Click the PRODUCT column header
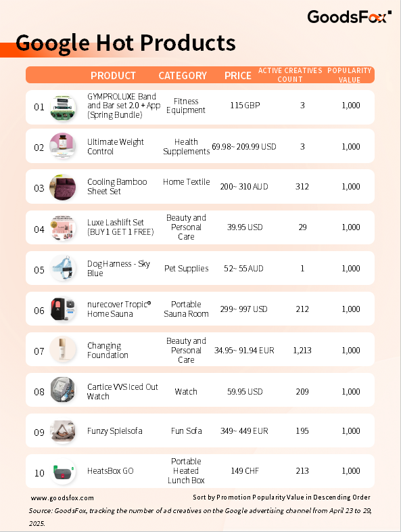401x532 pixels. [x=113, y=75]
